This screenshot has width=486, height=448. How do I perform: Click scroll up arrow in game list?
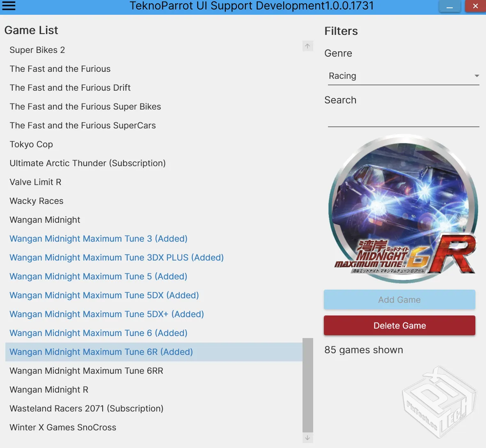[x=307, y=46]
